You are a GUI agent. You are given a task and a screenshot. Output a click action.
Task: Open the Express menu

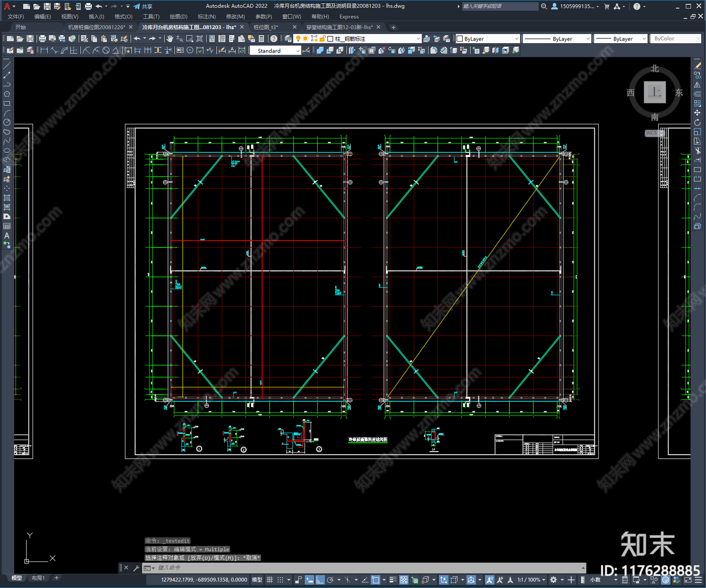(x=349, y=17)
